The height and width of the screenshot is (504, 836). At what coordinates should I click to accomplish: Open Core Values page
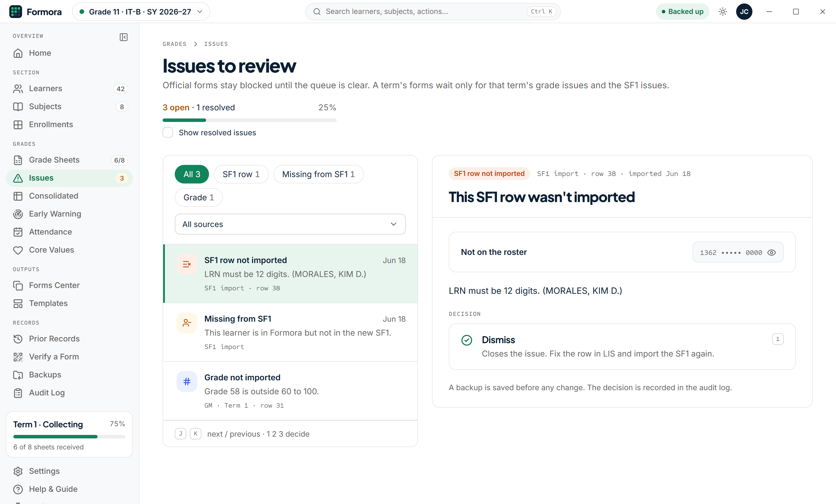69,250
